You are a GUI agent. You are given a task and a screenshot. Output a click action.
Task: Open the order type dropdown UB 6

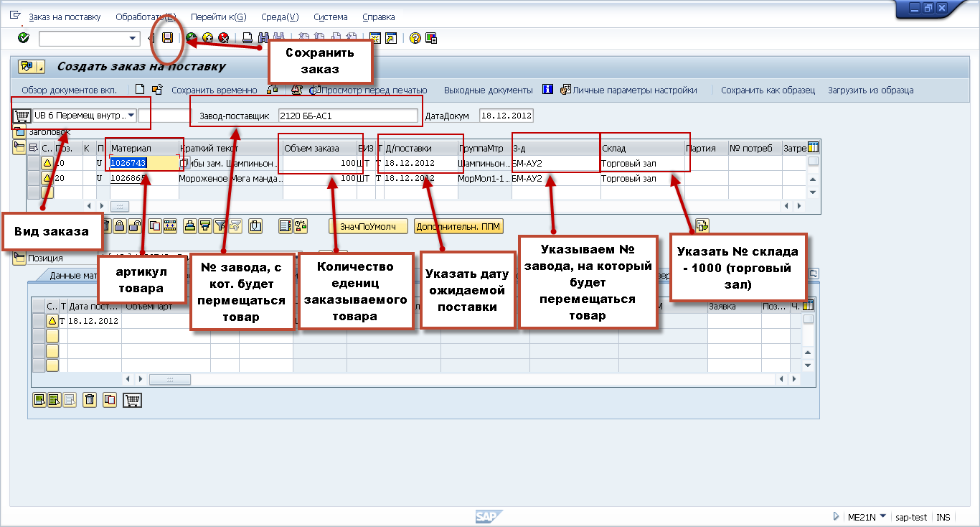point(131,116)
